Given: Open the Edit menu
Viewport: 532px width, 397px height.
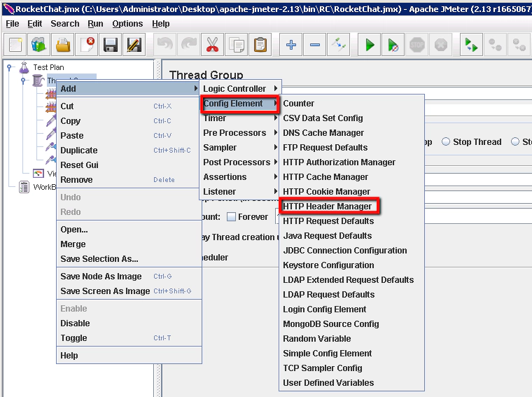Looking at the screenshot, I should 34,24.
